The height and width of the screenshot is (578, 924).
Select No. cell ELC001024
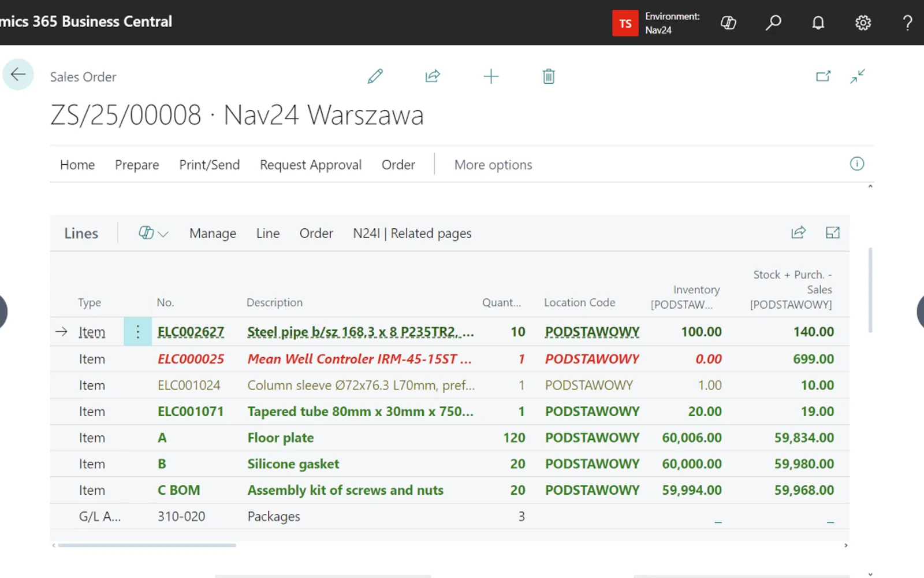tap(189, 385)
